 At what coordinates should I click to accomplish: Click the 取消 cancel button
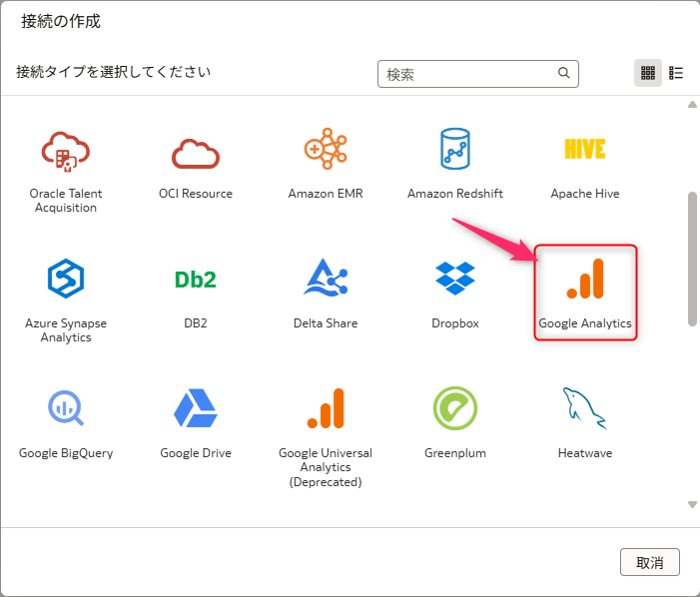pos(649,562)
